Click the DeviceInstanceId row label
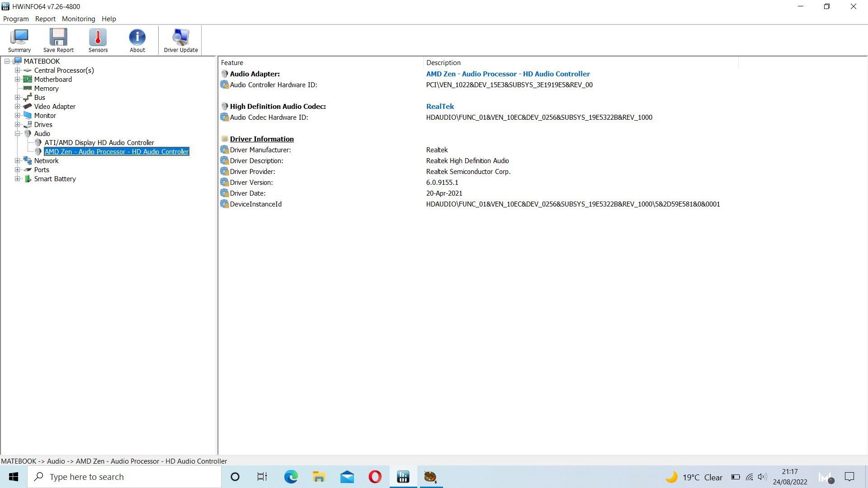868x488 pixels. coord(255,204)
